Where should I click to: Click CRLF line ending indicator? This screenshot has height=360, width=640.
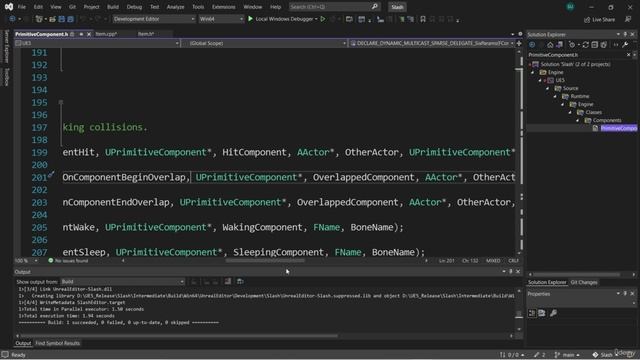[513, 260]
